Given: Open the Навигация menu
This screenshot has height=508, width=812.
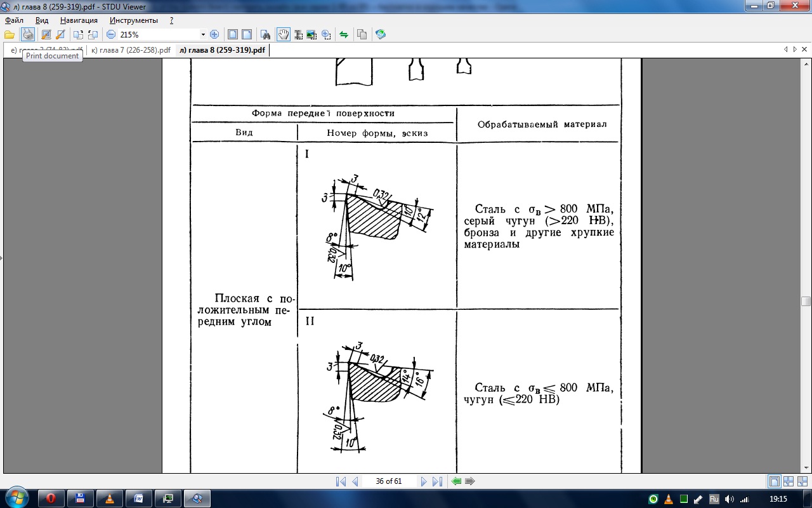Looking at the screenshot, I should pyautogui.click(x=79, y=20).
